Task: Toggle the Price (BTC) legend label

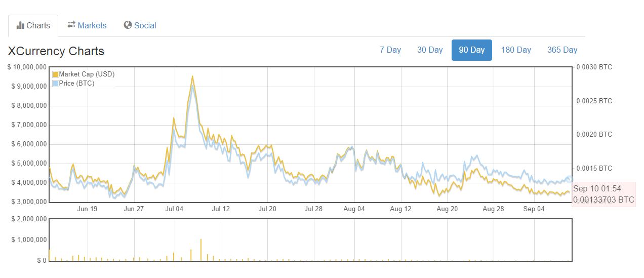Action: pos(76,84)
